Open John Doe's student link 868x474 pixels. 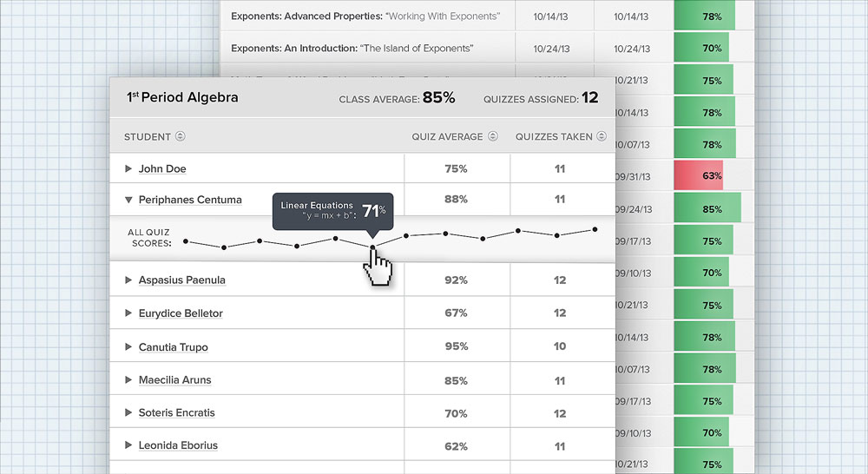(162, 168)
